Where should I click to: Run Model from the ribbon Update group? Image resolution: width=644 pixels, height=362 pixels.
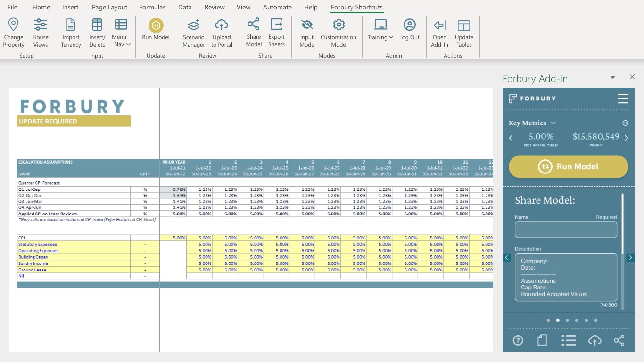[x=156, y=29]
